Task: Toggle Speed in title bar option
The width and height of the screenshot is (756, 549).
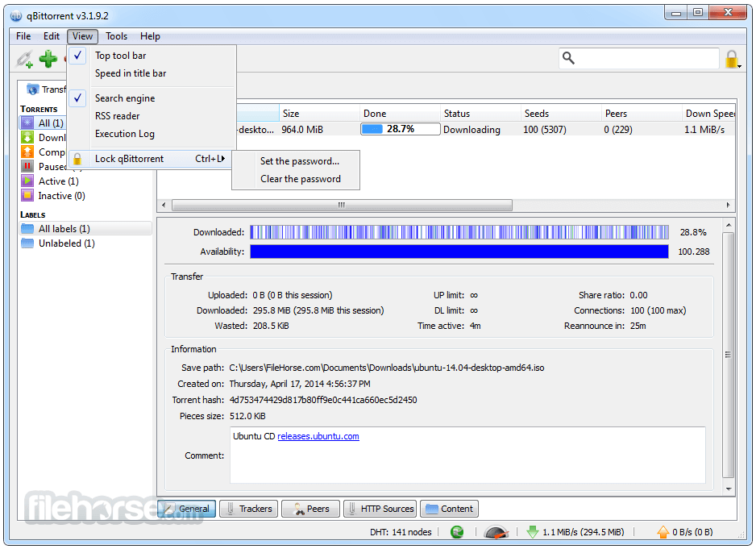Action: [152, 73]
